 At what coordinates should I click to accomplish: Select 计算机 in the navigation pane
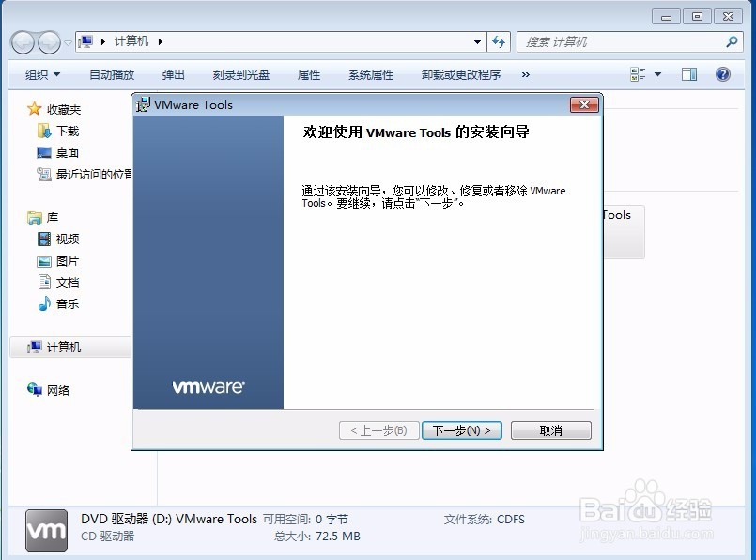pyautogui.click(x=64, y=347)
